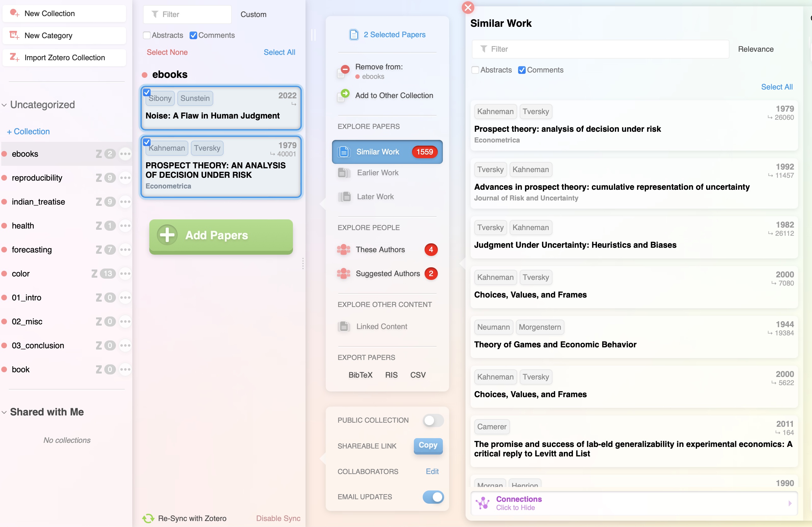Click the Re-Sync with Zotero icon
This screenshot has height=527, width=812.
148,518
